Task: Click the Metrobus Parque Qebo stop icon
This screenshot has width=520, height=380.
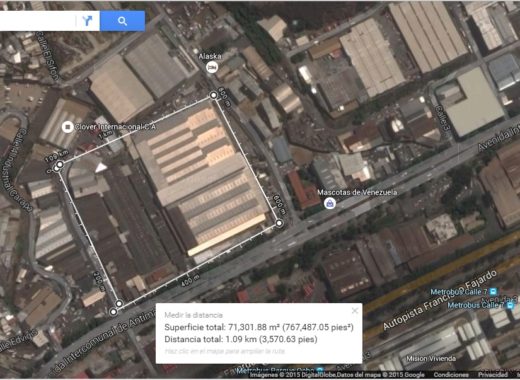Action: tap(320, 370)
